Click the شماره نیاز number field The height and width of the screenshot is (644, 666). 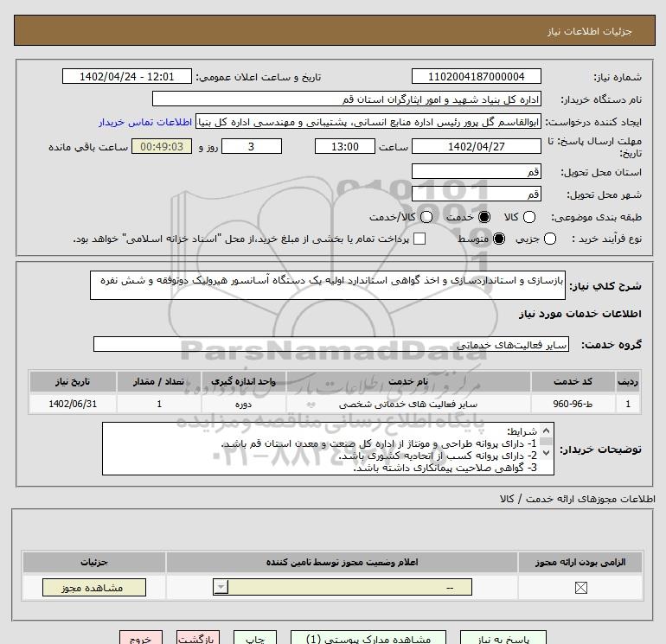(476, 76)
